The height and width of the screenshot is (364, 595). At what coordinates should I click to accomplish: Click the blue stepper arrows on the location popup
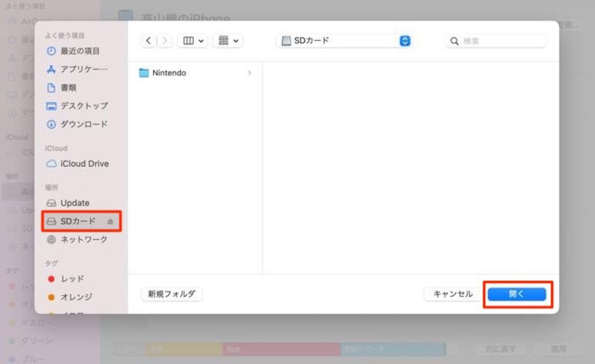point(405,41)
